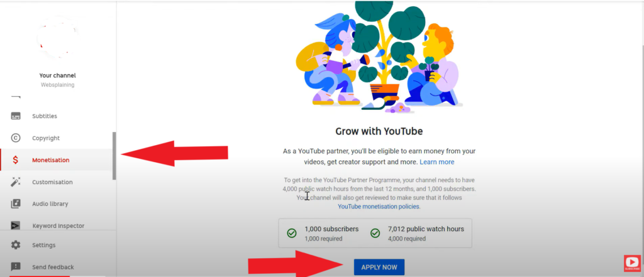Click the channel profile picture thumbnail
Image resolution: width=644 pixels, height=277 pixels.
pyautogui.click(x=57, y=38)
